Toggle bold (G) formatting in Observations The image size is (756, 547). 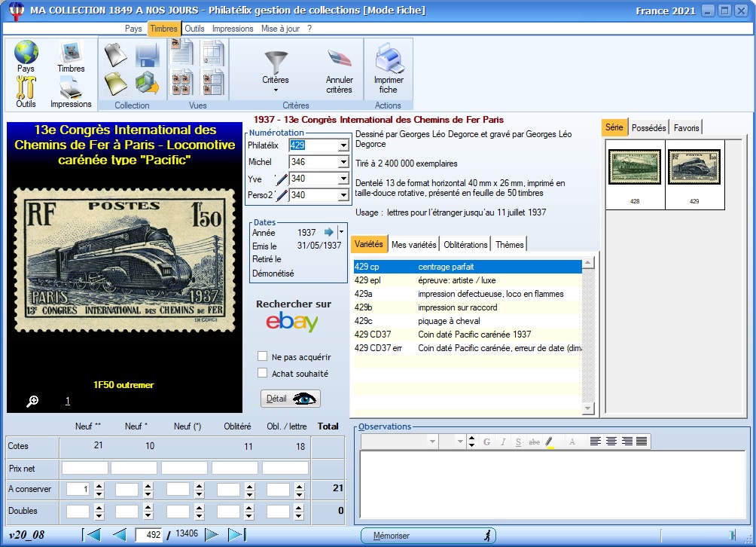(x=487, y=442)
